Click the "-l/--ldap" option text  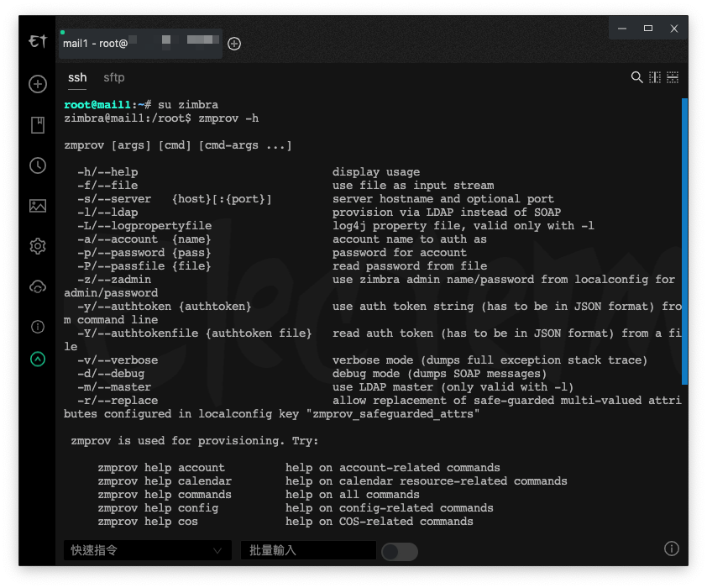[x=107, y=213]
